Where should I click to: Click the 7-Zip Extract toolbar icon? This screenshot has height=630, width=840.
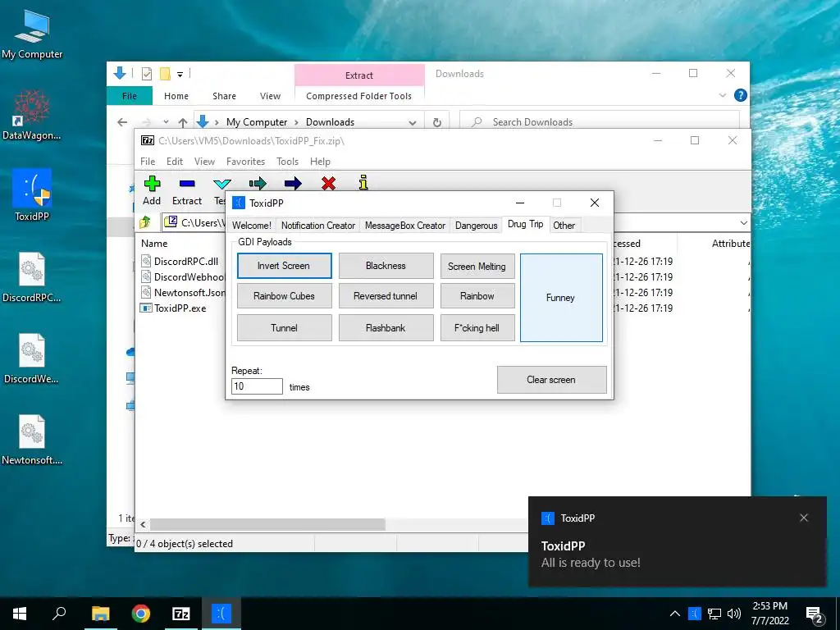click(187, 184)
